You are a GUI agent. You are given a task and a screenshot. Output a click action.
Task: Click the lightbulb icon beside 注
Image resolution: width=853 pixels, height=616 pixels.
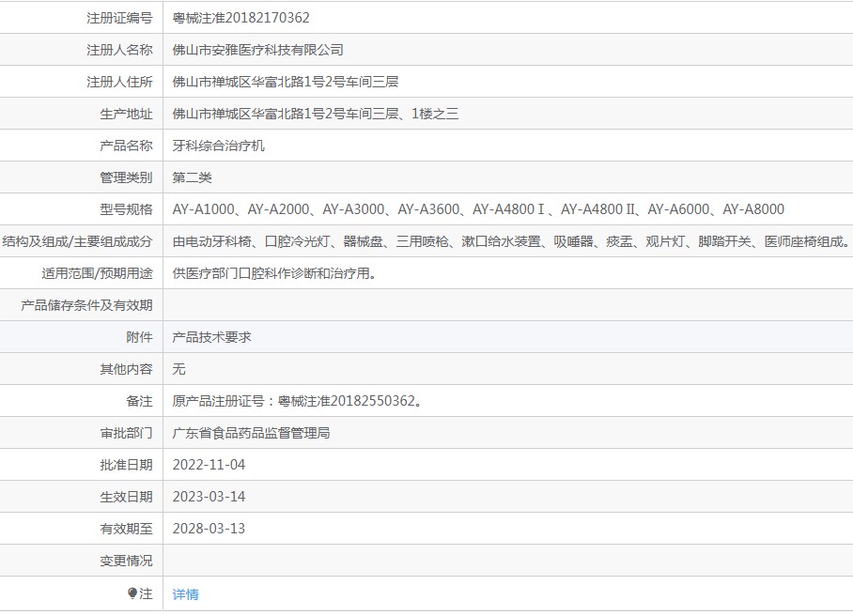[132, 593]
